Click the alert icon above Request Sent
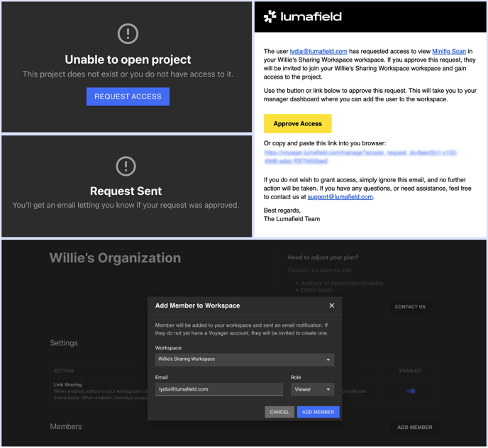 pyautogui.click(x=126, y=166)
